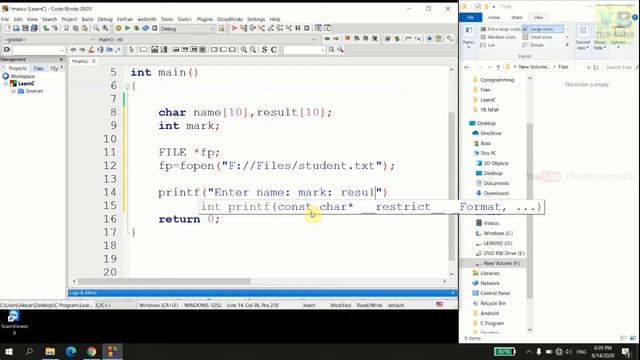Click the New file icon in Code::Blocks toolbar
Image resolution: width=640 pixels, height=360 pixels.
[7, 28]
